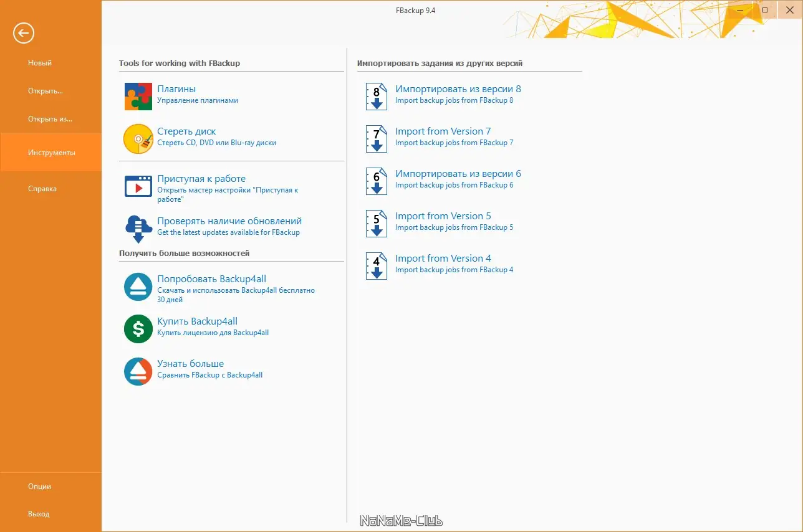
Task: Select the Инструменты sidebar tab
Action: pyautogui.click(x=50, y=153)
